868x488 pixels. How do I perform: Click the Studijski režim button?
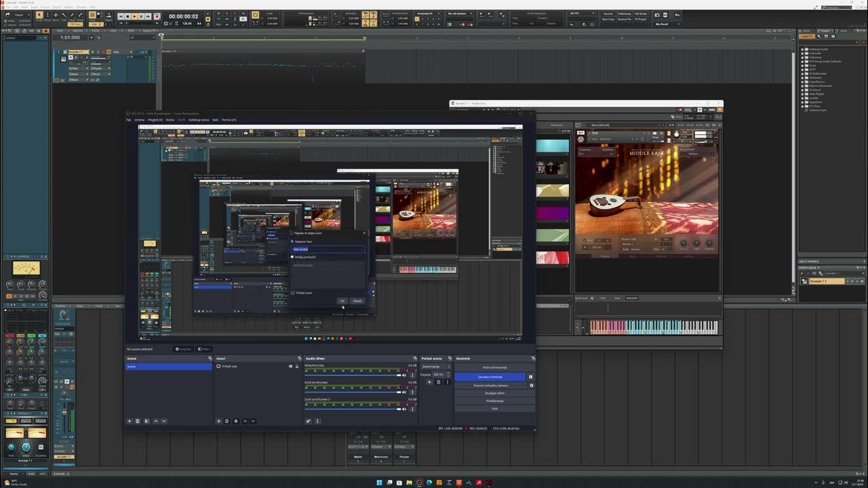(x=494, y=393)
